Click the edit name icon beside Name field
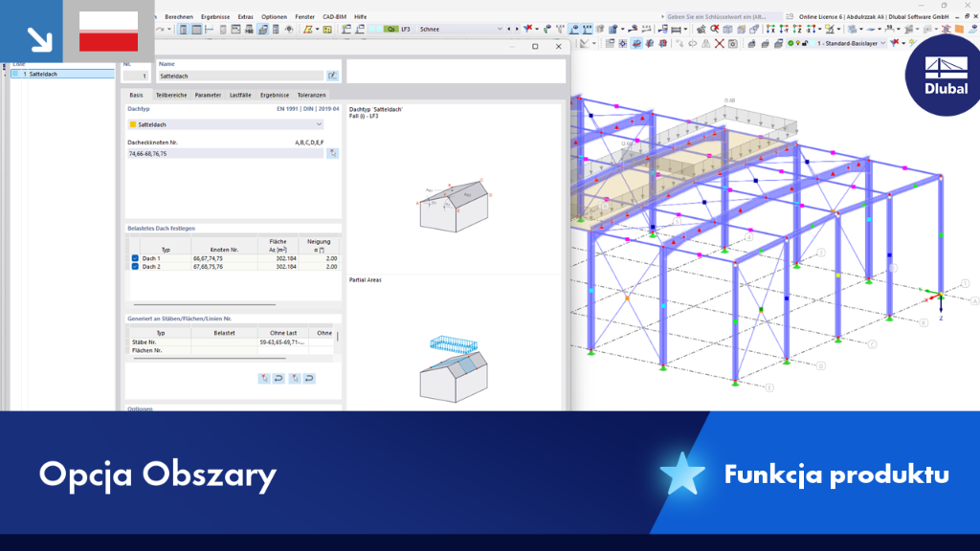The height and width of the screenshot is (551, 980). click(x=332, y=76)
